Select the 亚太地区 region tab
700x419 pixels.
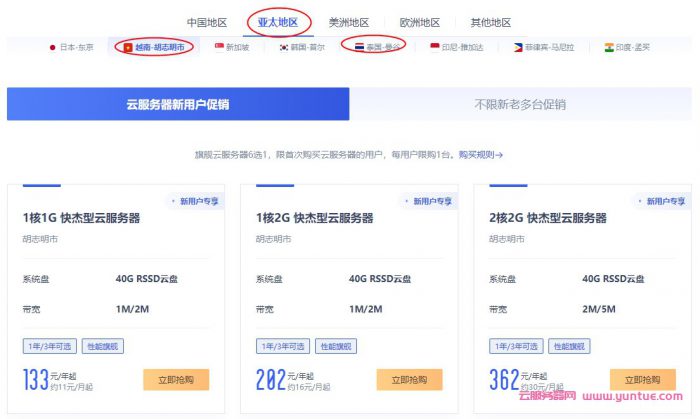277,22
